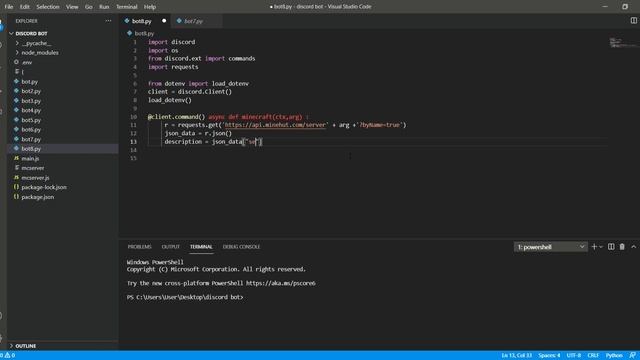
Task: Click the 'import requests' code line
Action: 173,67
